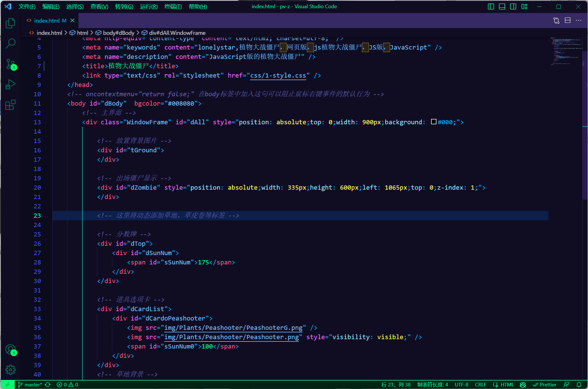Open Source Control view with badge
The width and height of the screenshot is (588, 389).
coord(10,64)
